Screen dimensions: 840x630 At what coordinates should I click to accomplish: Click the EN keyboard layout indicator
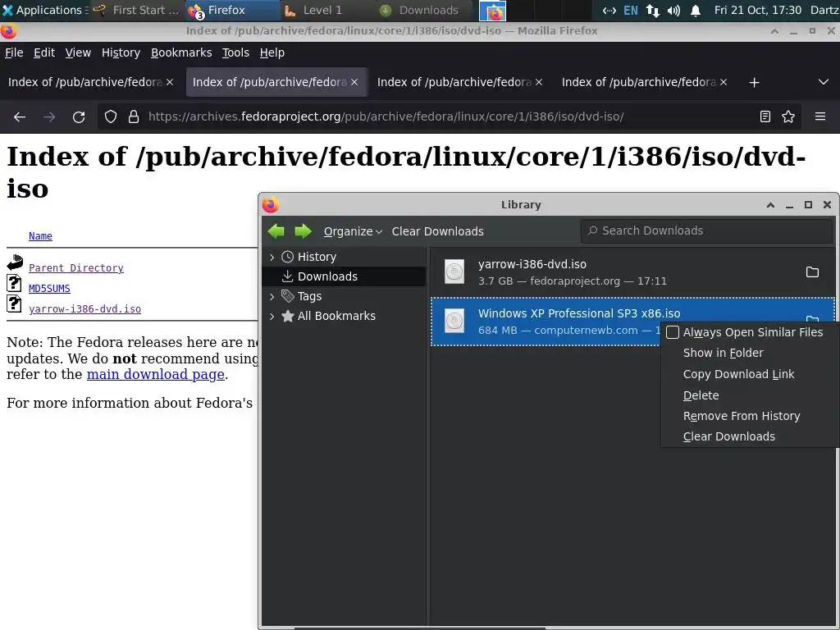[x=631, y=10]
